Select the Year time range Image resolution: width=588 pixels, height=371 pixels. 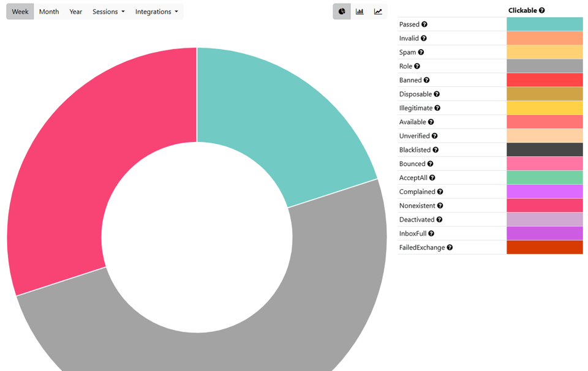point(76,12)
